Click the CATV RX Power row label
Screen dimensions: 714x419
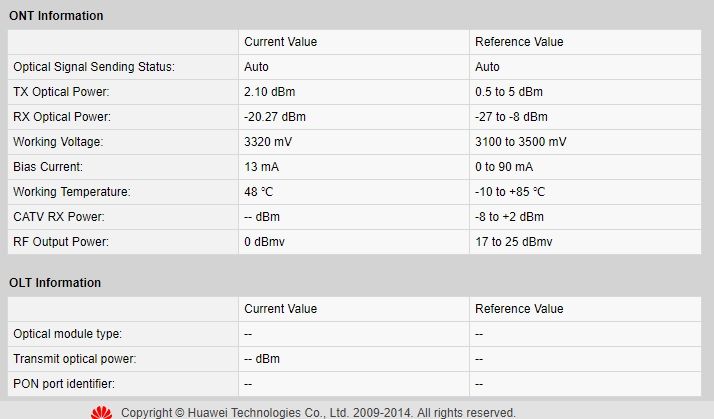pos(59,217)
